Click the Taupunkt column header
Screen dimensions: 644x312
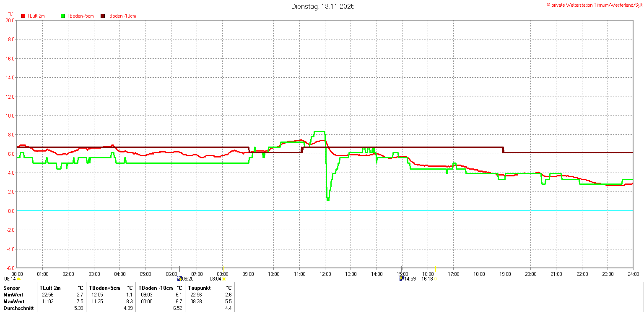(x=200, y=288)
